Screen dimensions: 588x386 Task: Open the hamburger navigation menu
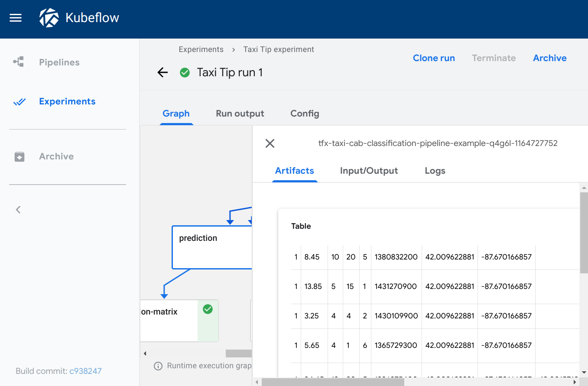[x=16, y=18]
